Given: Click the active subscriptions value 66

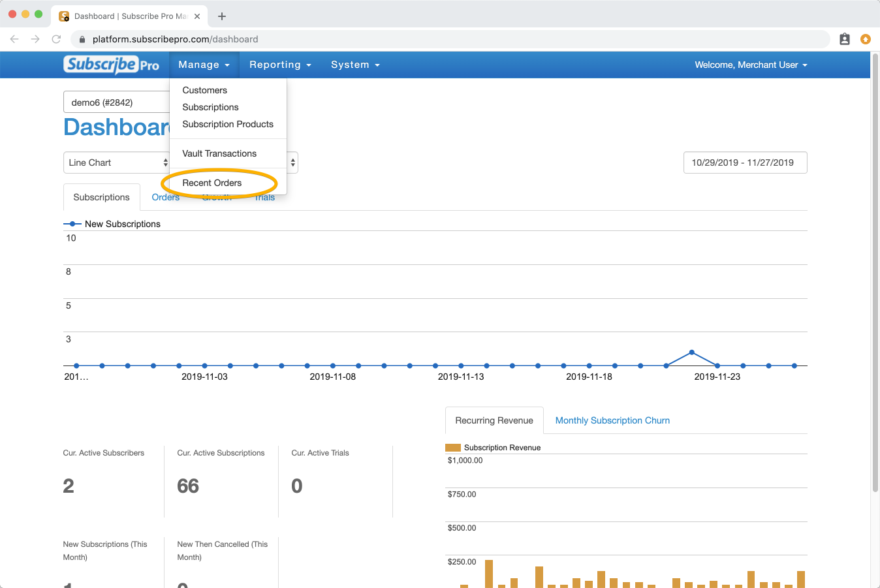Looking at the screenshot, I should (x=188, y=486).
